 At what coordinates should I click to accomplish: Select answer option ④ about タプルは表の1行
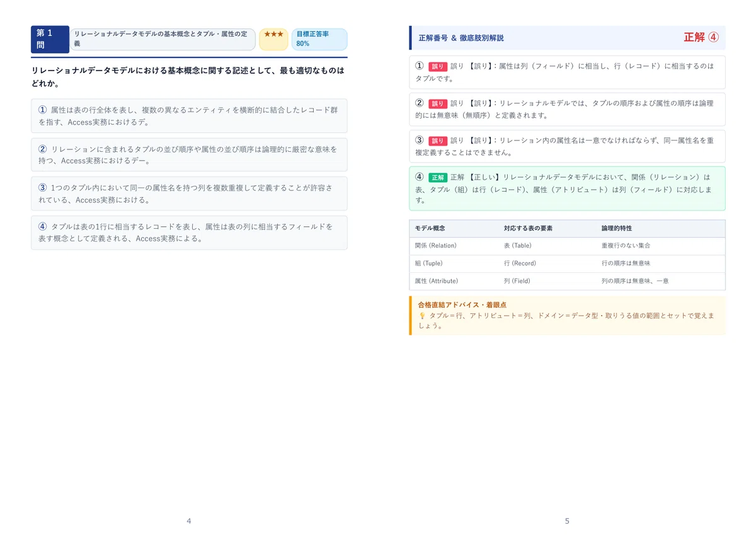(x=189, y=233)
